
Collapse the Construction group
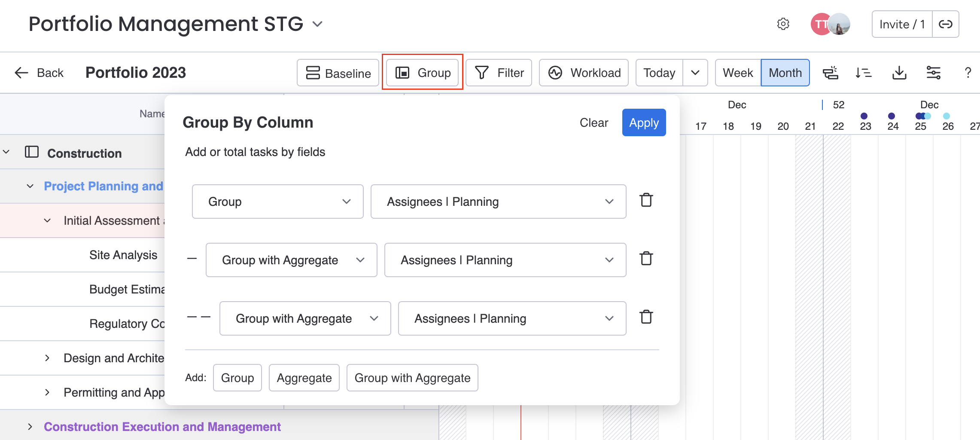[6, 153]
